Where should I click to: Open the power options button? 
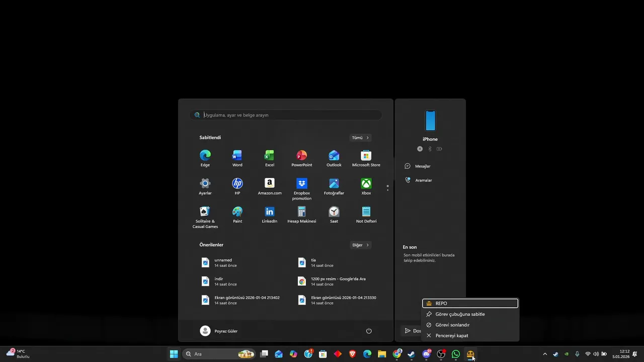[369, 331]
